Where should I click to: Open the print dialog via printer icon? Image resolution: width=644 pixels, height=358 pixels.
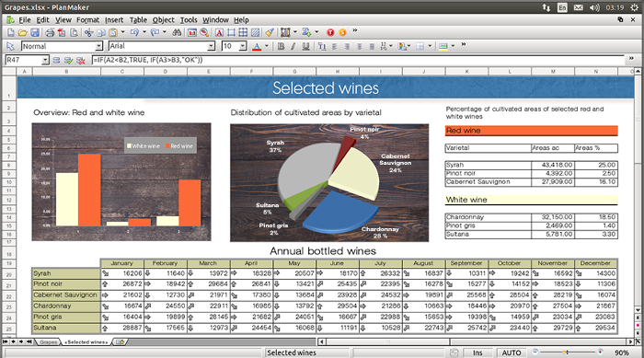[50, 32]
